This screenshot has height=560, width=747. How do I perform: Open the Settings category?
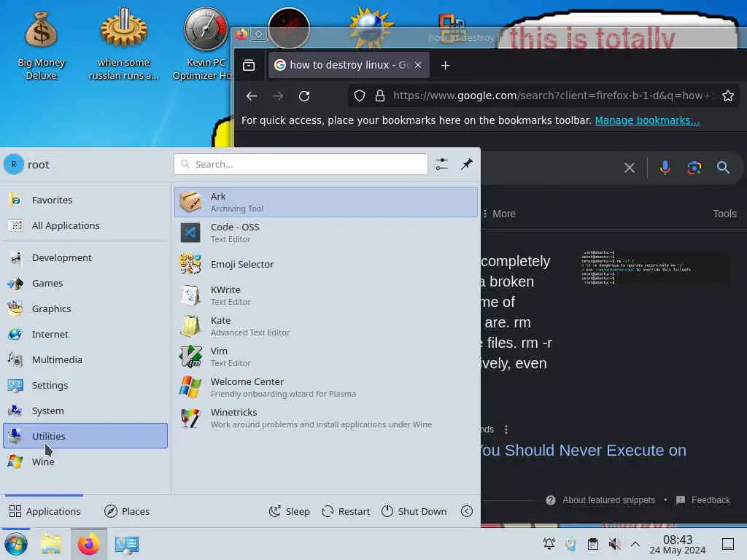(85, 385)
